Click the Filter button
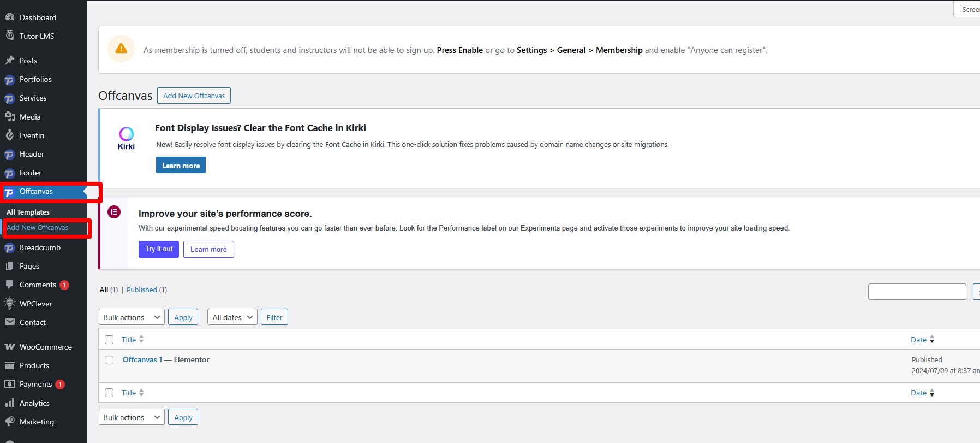The height and width of the screenshot is (443, 980). click(x=274, y=317)
